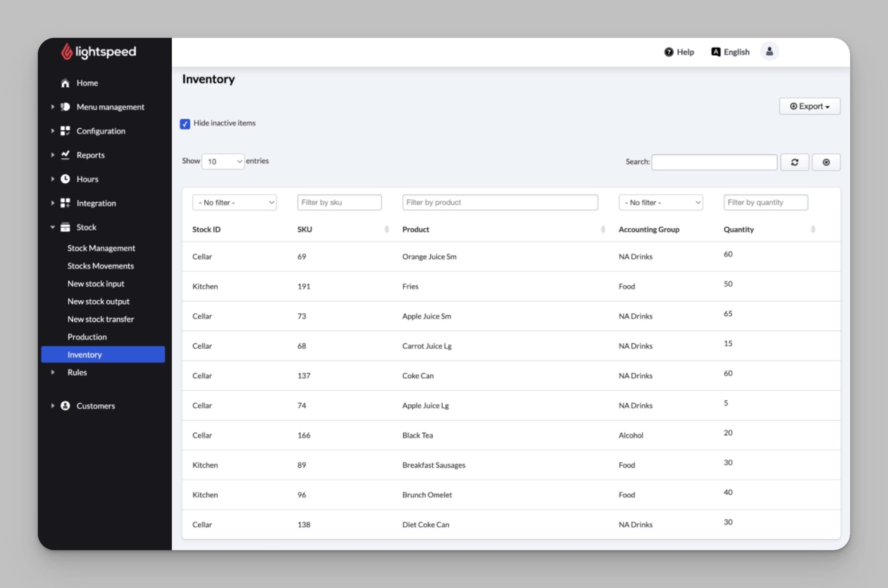Viewport: 888px width, 588px height.
Task: Click the Hours clock icon
Action: point(65,179)
